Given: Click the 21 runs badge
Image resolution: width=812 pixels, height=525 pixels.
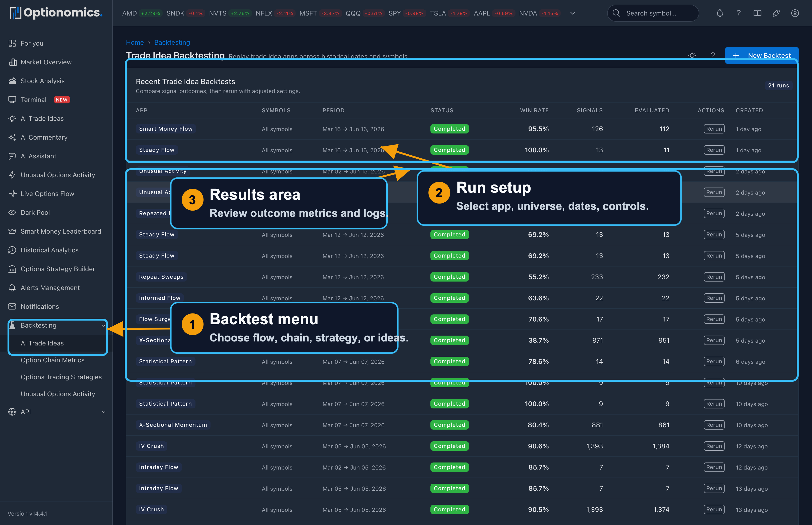Looking at the screenshot, I should [x=778, y=86].
